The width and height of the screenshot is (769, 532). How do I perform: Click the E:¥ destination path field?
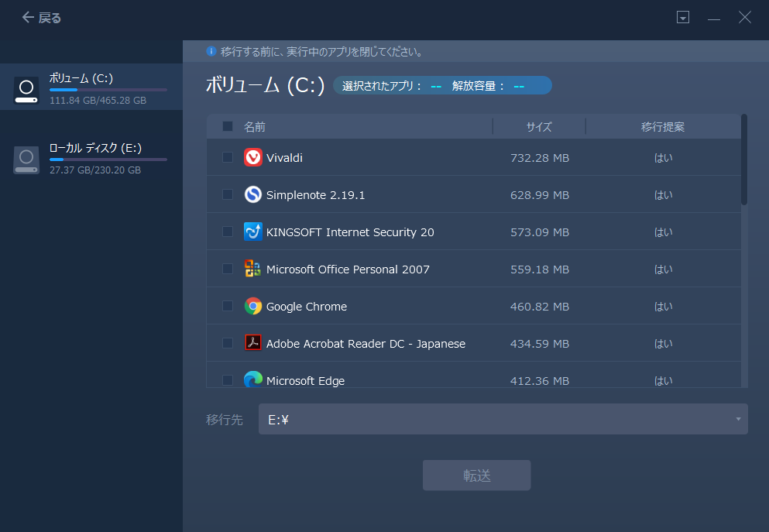[503, 419]
